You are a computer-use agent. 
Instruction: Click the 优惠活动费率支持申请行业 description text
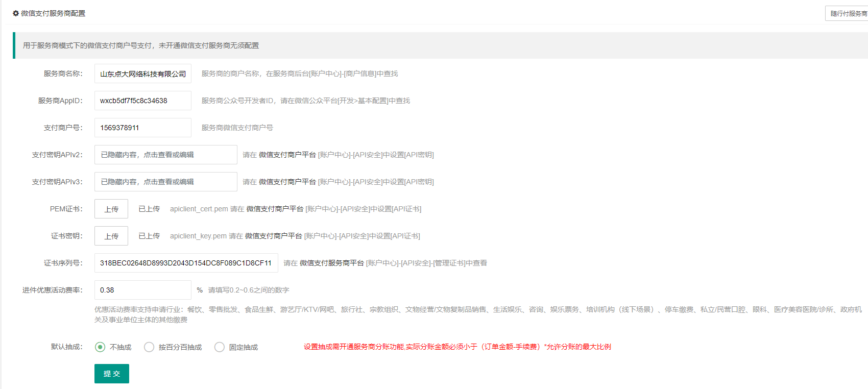(478, 314)
